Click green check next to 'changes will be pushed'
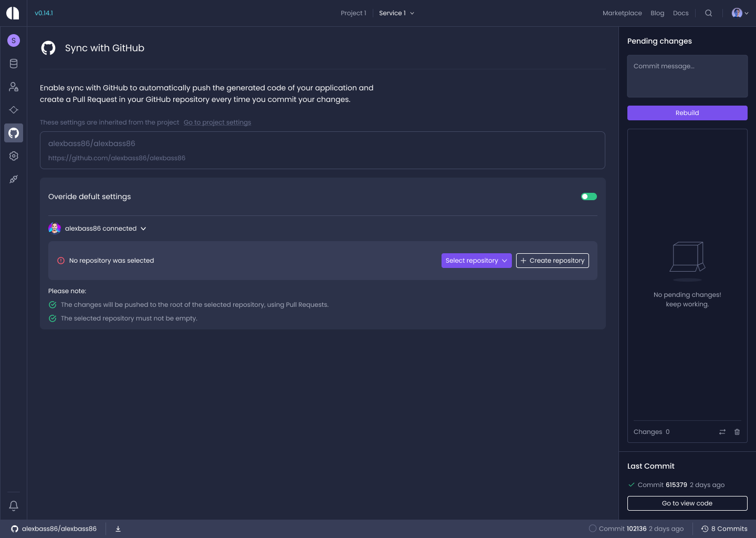 pyautogui.click(x=52, y=305)
